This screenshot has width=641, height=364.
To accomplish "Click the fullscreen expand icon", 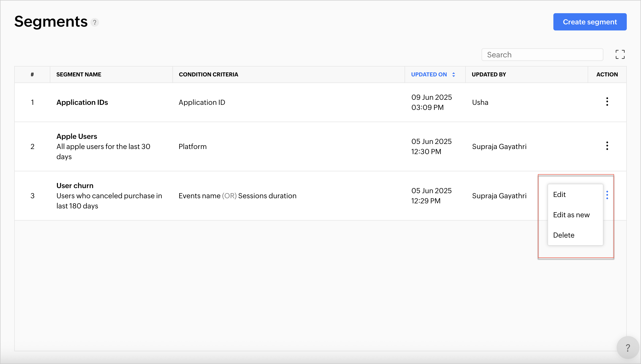I will (620, 54).
